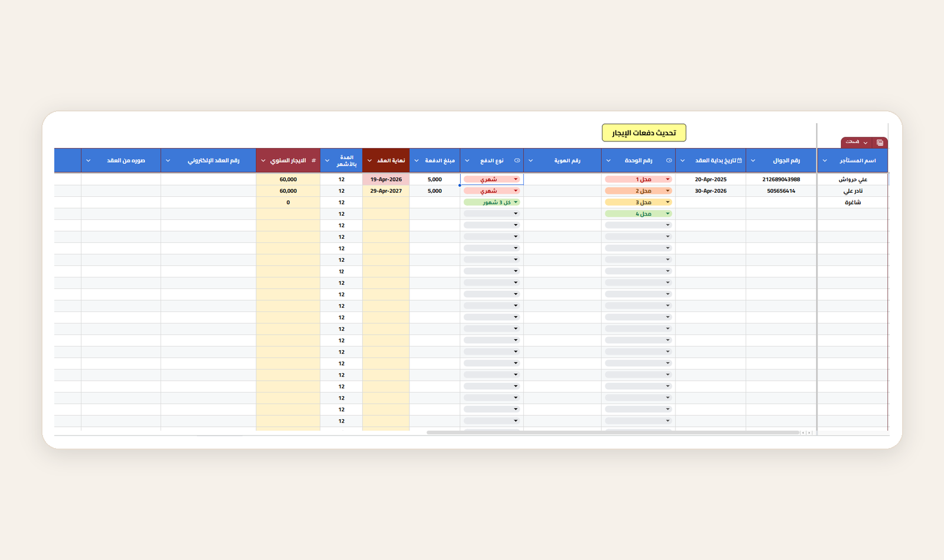
Task: Open filter arrow for نهاية العقد column
Action: click(370, 160)
